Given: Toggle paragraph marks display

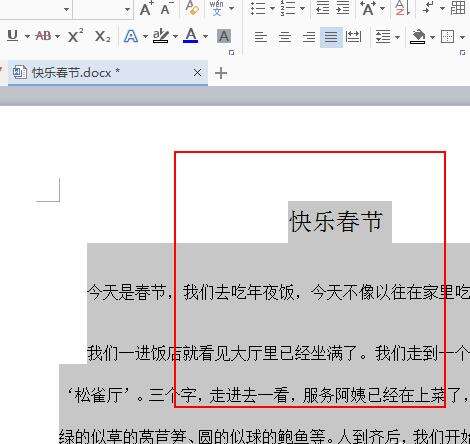Looking at the screenshot, I should tap(428, 8).
